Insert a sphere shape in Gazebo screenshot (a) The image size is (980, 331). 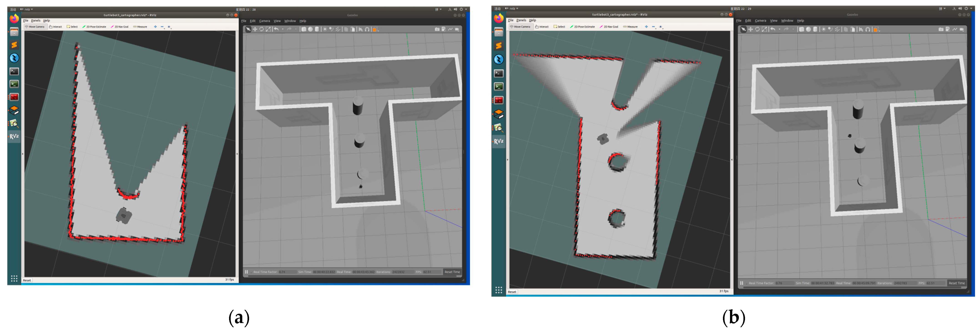tap(310, 29)
